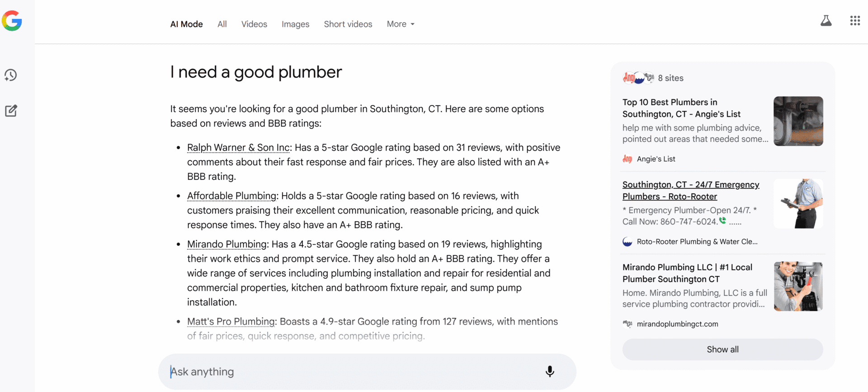Click the Show all button
The height and width of the screenshot is (392, 868).
click(722, 349)
